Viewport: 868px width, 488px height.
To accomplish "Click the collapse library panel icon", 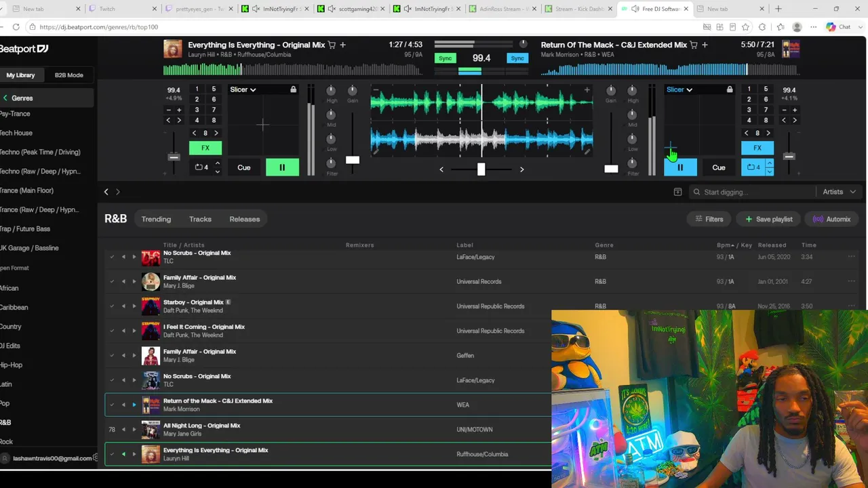I will [x=677, y=192].
